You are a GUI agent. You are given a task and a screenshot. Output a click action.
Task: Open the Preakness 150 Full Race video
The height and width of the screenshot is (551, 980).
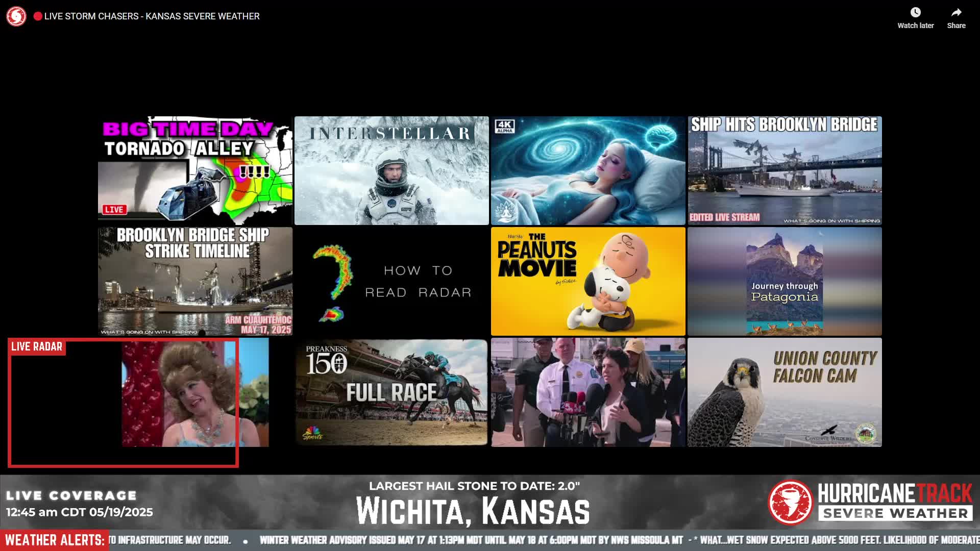391,392
